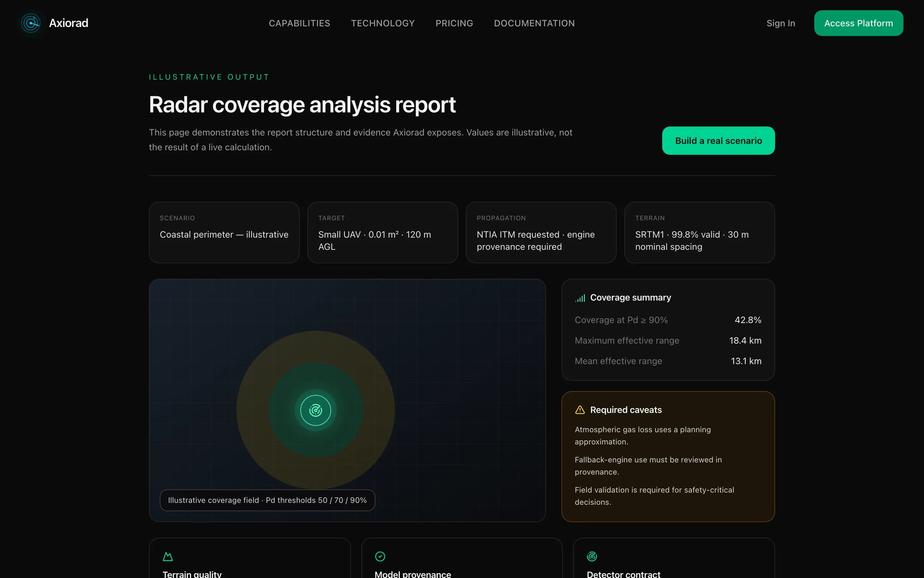Screen dimensions: 924x578
Task: Click the Terrain SRTM1 99.8% valid text
Action: click(x=691, y=241)
